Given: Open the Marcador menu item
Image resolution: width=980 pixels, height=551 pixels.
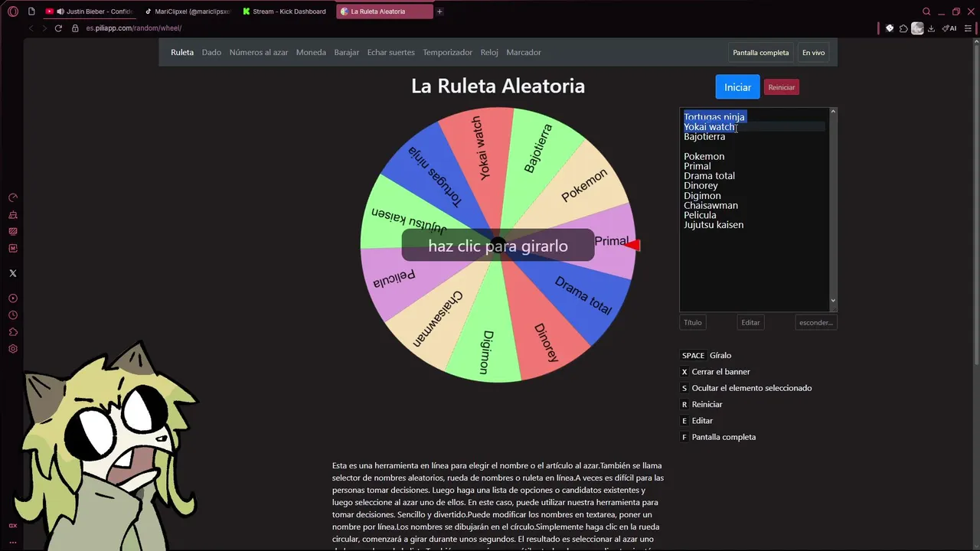Looking at the screenshot, I should pyautogui.click(x=524, y=53).
